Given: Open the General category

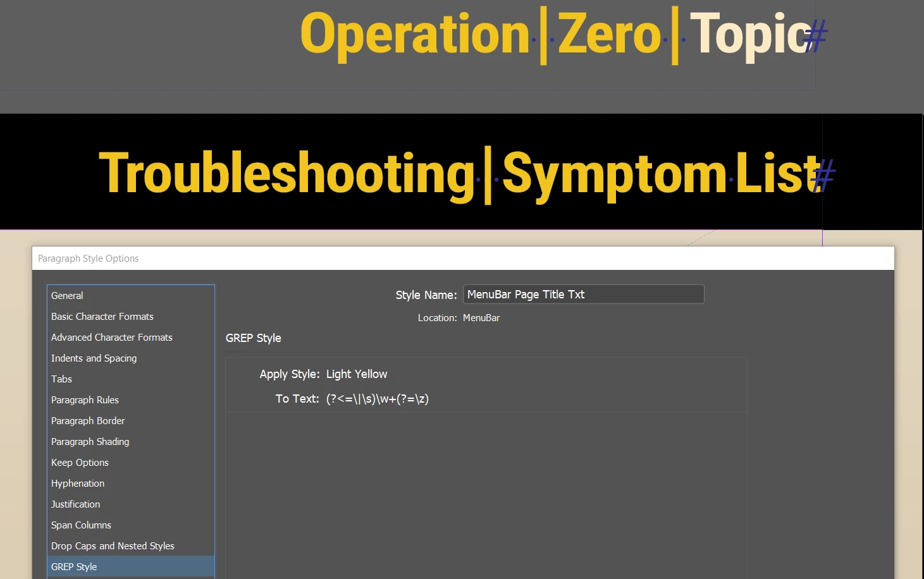Looking at the screenshot, I should [130, 296].
